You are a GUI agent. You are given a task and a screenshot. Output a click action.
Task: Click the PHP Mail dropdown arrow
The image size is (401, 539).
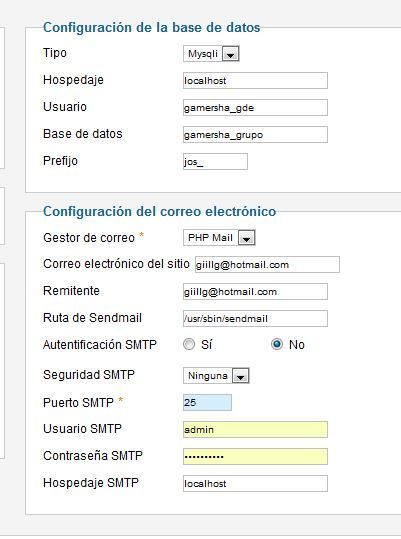pyautogui.click(x=247, y=238)
